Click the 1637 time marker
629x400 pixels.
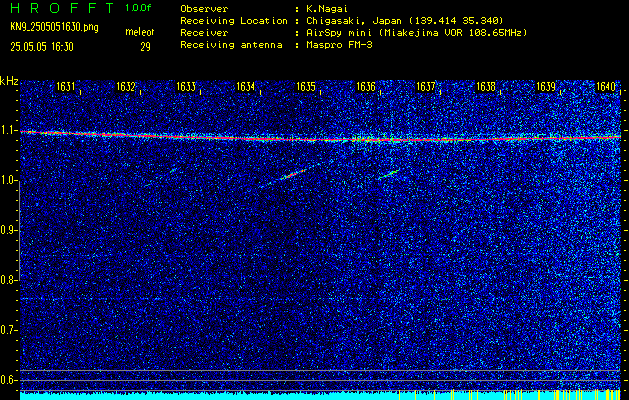(426, 86)
